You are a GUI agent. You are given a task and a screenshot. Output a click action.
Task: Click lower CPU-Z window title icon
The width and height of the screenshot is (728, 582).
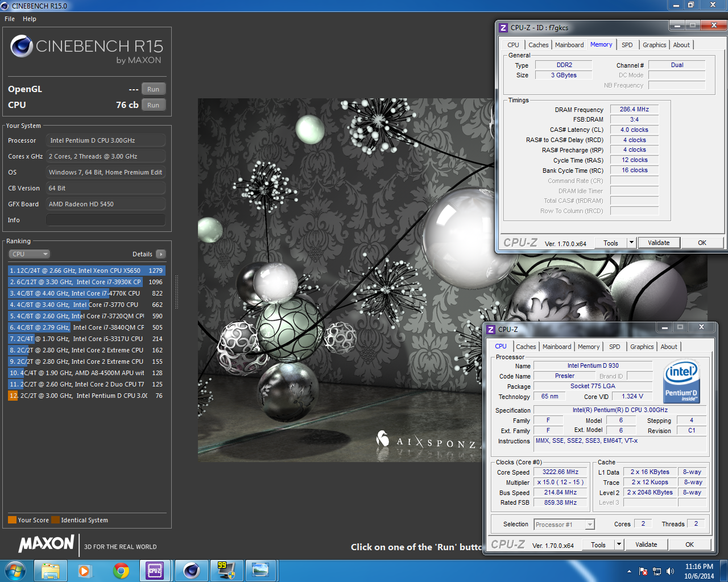point(490,329)
